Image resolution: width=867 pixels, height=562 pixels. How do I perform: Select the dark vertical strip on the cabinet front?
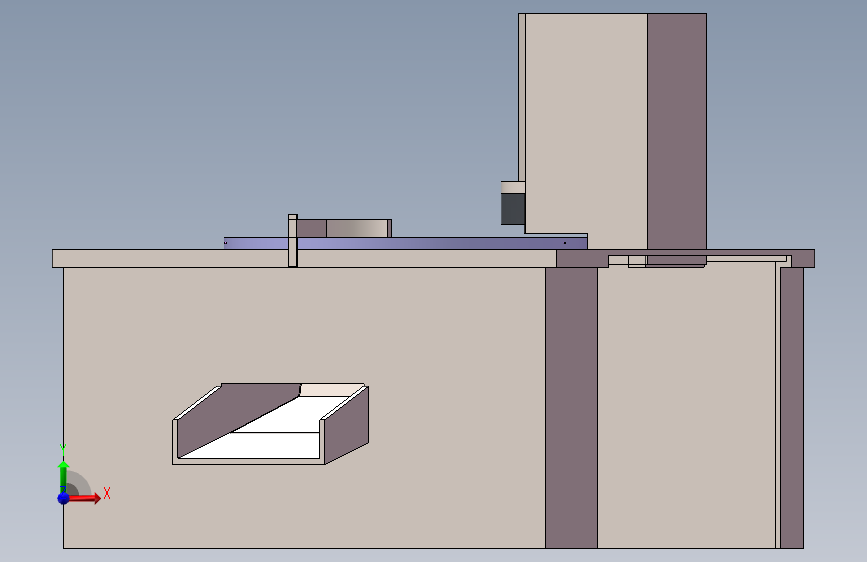571,408
